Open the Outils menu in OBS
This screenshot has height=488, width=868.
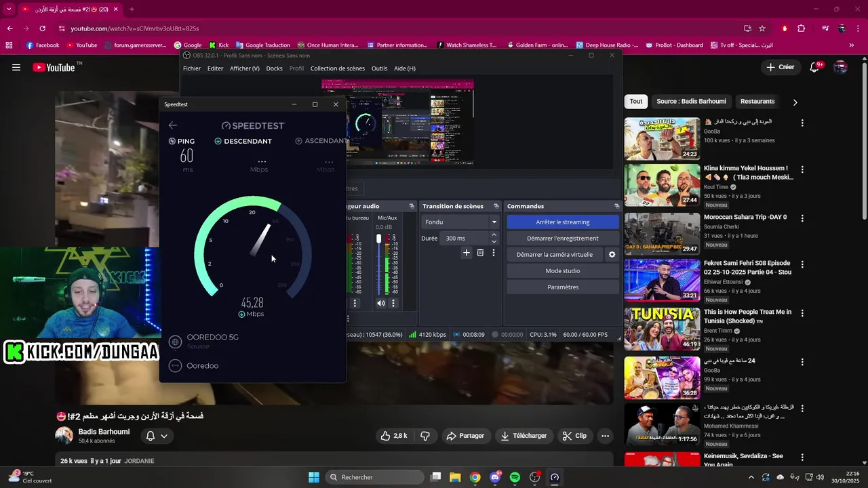(379, 68)
